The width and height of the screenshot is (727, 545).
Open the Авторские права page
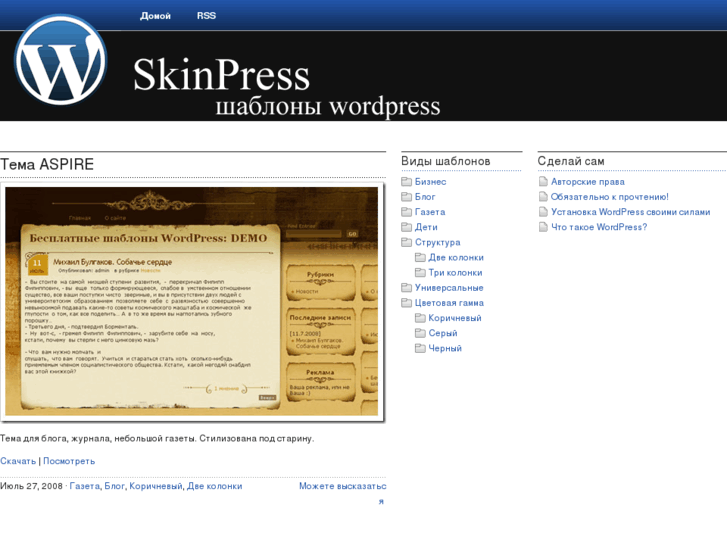(587, 182)
